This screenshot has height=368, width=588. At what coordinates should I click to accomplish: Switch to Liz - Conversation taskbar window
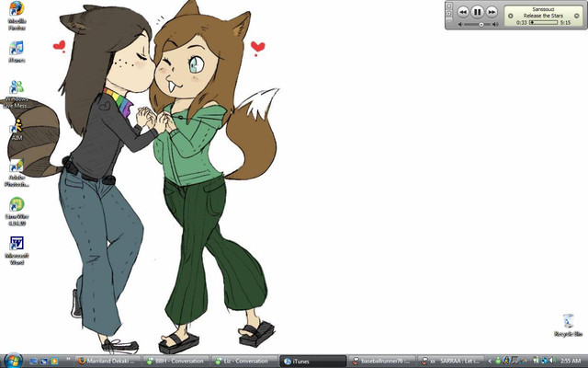(244, 362)
